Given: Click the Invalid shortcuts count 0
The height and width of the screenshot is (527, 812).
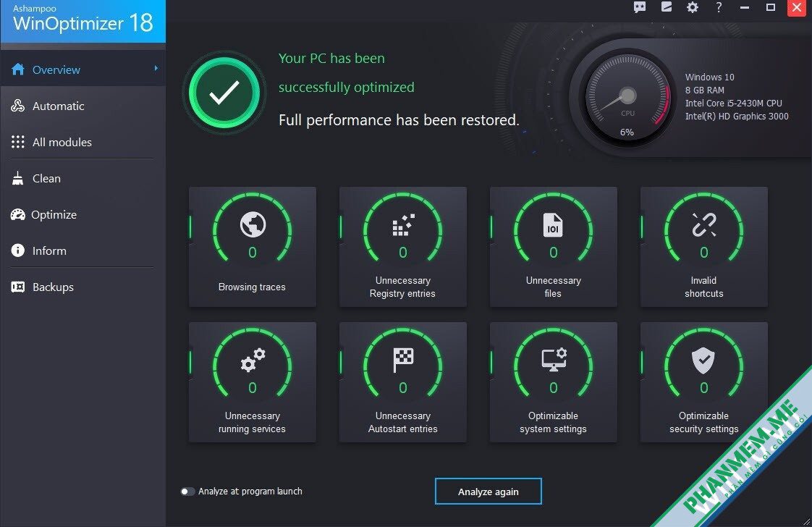Looking at the screenshot, I should pos(703,253).
